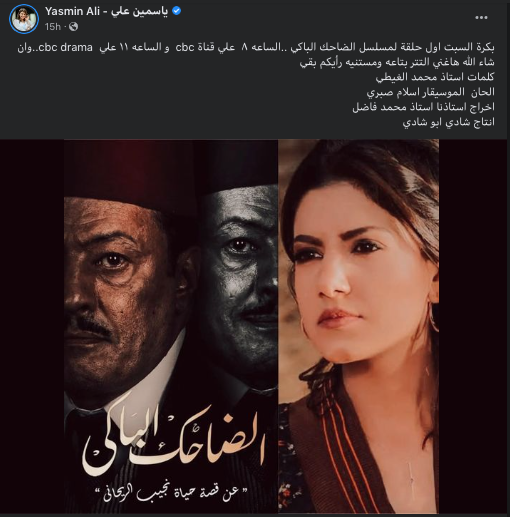Click the producer line شادي ابو شادي
This screenshot has width=510, height=517.
pyautogui.click(x=449, y=122)
